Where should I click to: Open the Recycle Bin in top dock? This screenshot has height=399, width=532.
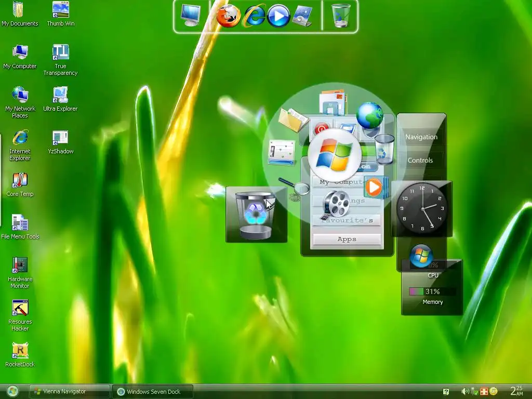[x=340, y=16]
